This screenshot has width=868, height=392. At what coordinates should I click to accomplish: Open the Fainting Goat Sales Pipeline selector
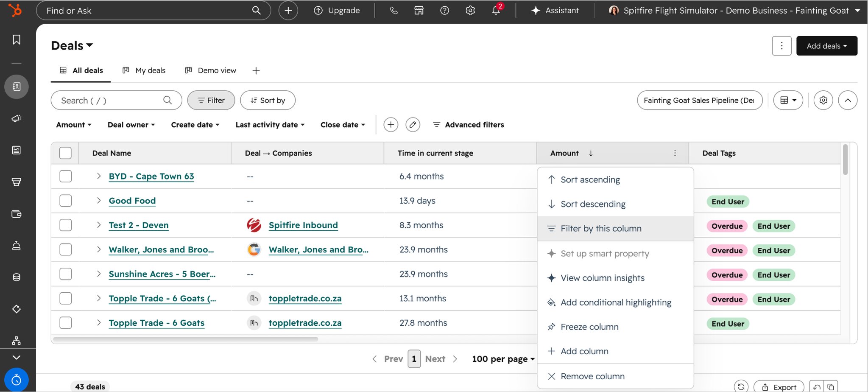point(700,100)
